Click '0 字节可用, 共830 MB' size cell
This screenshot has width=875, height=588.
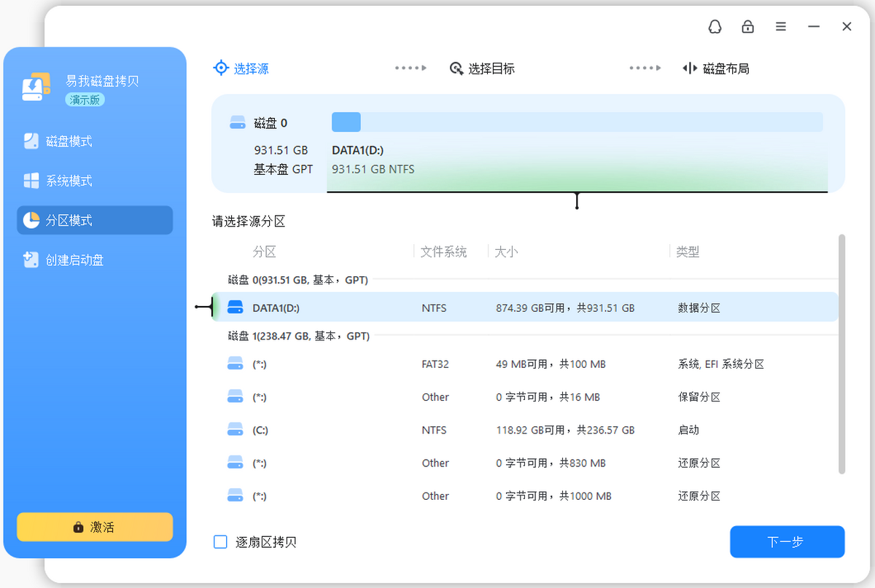(551, 463)
